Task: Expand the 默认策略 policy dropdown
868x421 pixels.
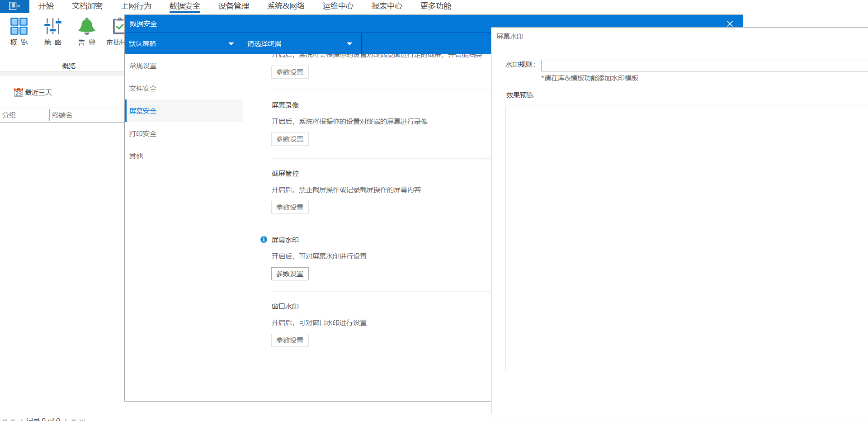Action: 231,44
